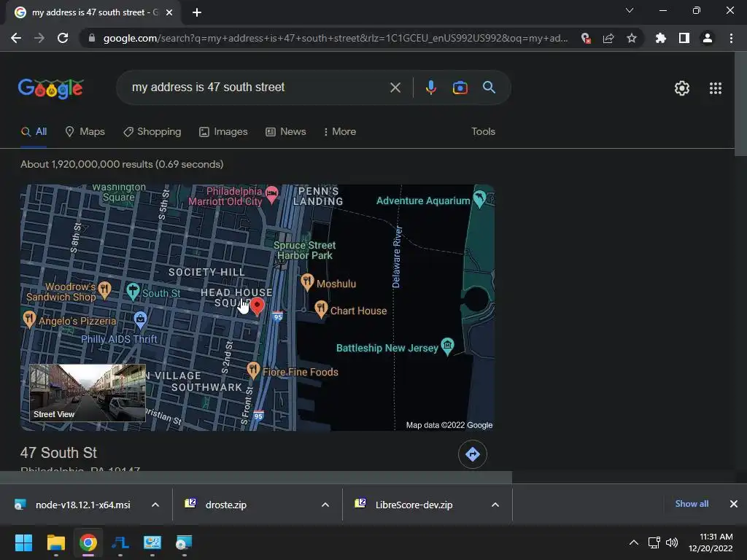Show all downloads
Image resolution: width=747 pixels, height=560 pixels.
(x=692, y=504)
